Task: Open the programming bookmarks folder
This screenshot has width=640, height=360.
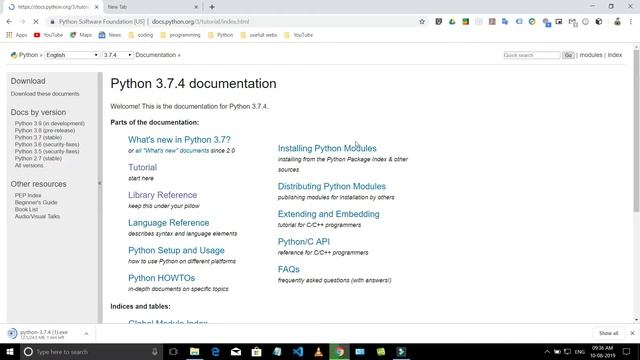Action: click(180, 35)
